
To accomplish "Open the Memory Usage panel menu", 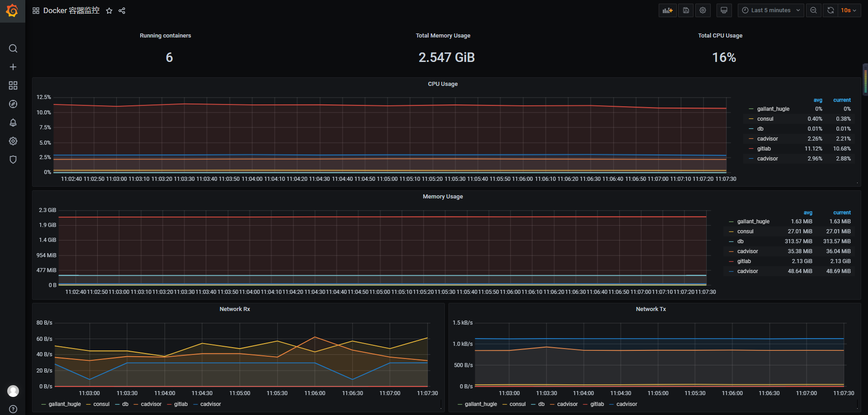I will click(443, 196).
